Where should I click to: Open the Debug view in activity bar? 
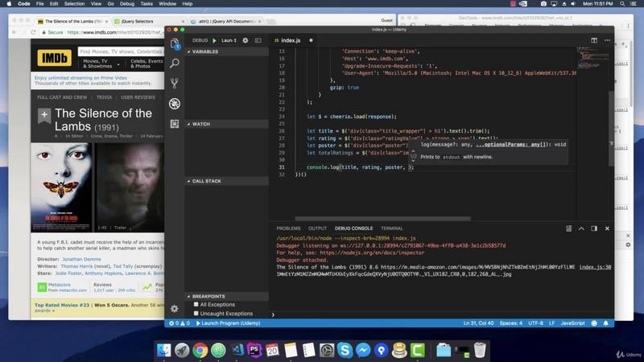[x=175, y=104]
